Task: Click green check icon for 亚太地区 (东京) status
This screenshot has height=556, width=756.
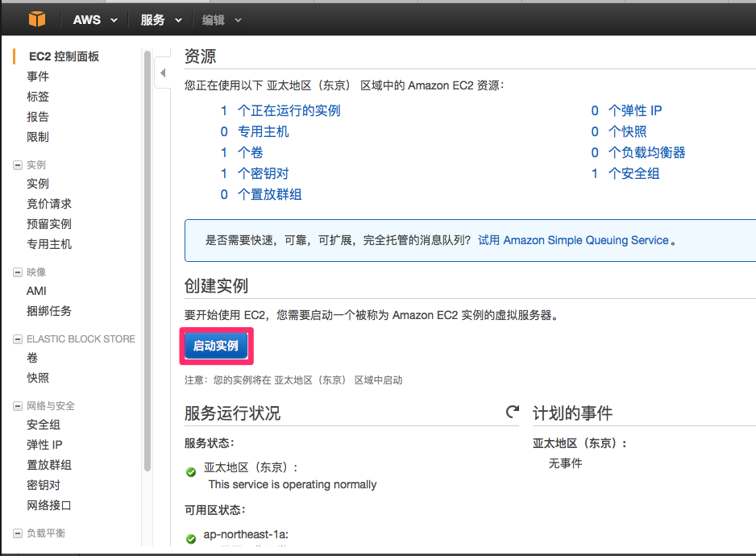Action: tap(191, 471)
